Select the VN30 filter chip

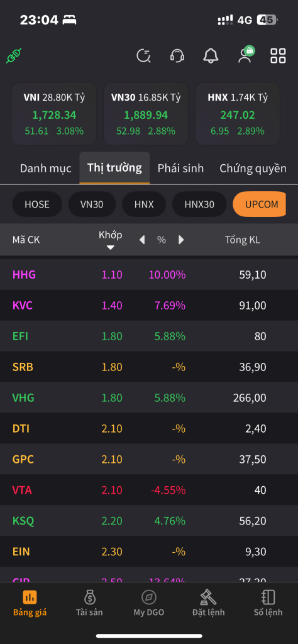click(92, 204)
